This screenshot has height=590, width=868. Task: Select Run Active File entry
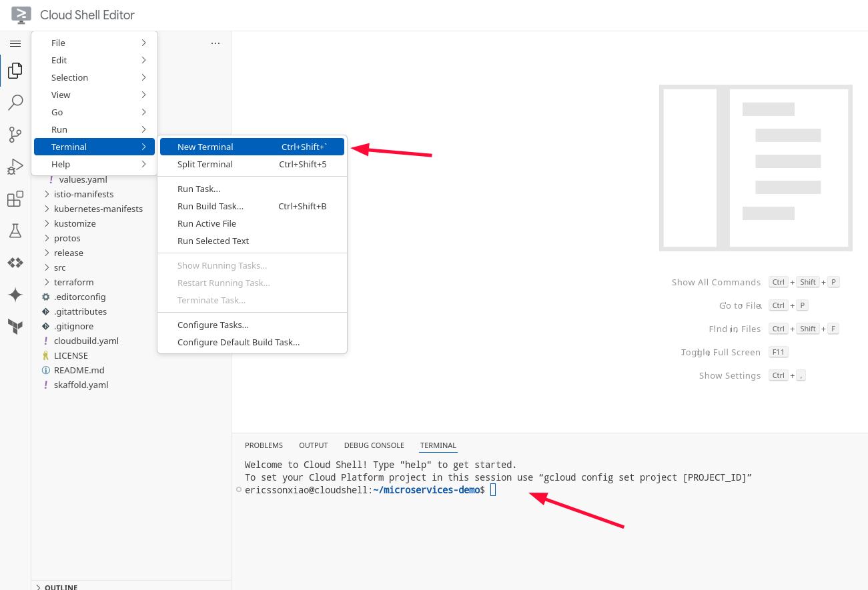252,223
